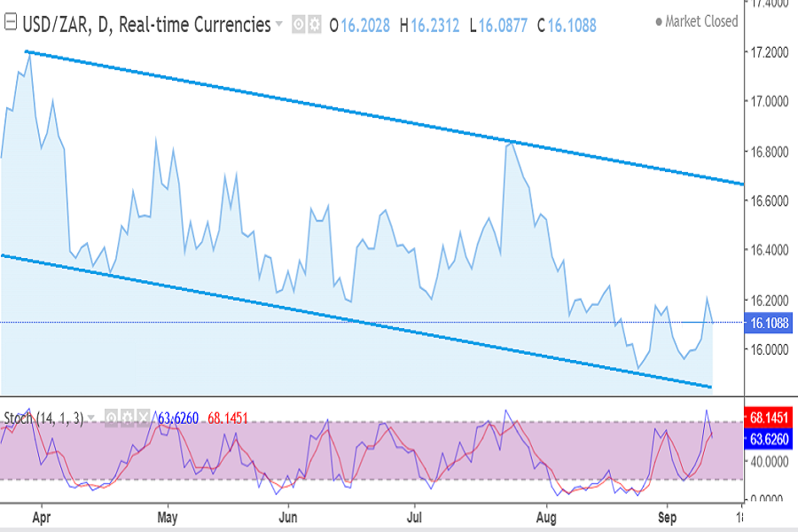Click the high value 16.2312

(x=435, y=25)
